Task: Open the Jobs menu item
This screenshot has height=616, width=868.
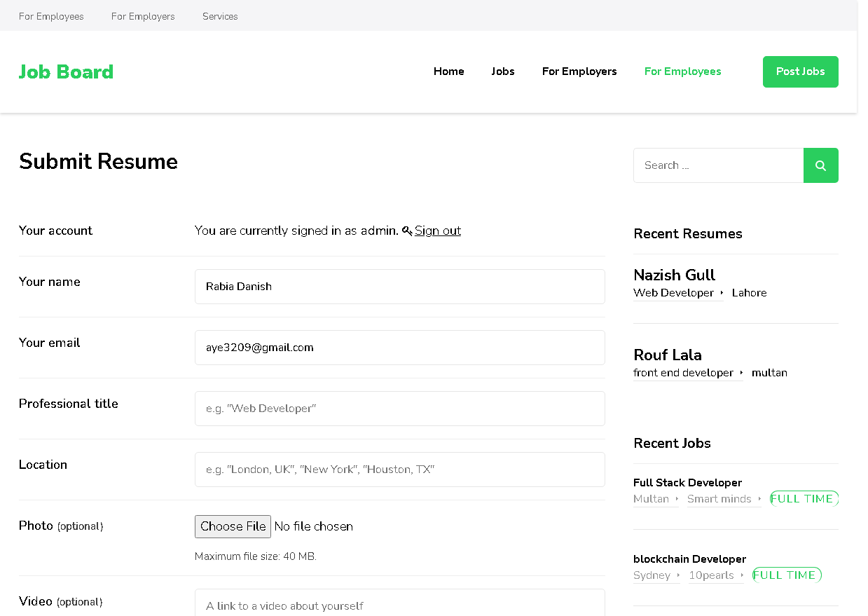Action: [x=503, y=71]
